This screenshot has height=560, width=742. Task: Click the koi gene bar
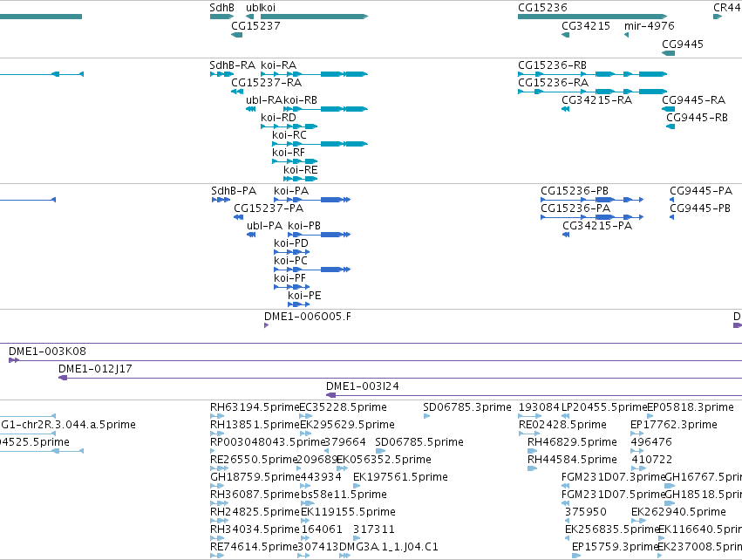pyautogui.click(x=314, y=17)
